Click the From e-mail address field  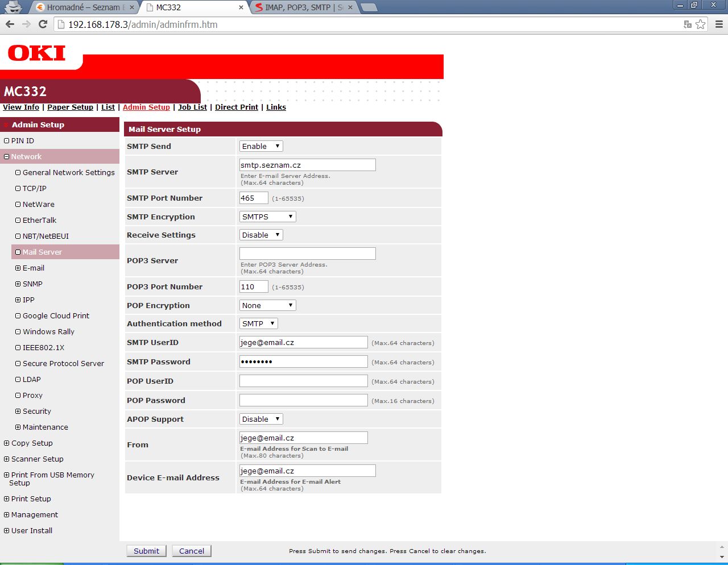click(x=304, y=438)
